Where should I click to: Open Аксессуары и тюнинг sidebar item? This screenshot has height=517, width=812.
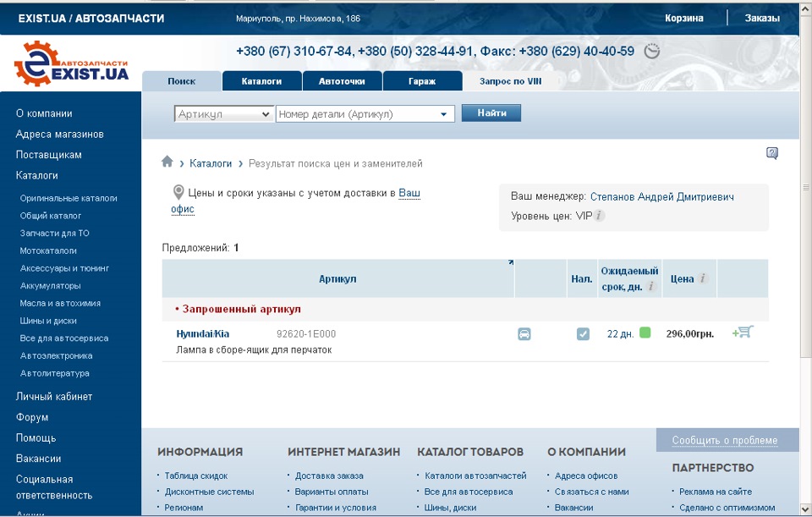(64, 268)
